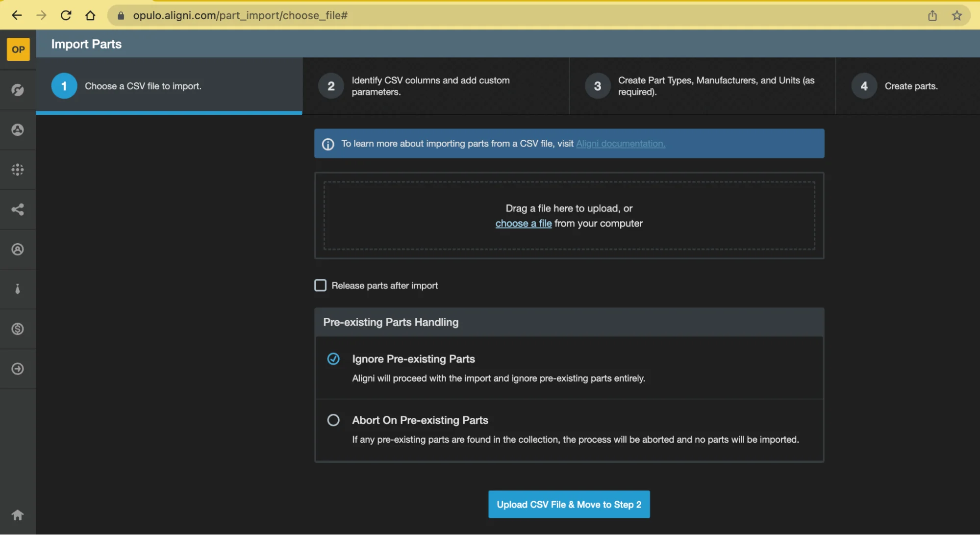Click the choose a file link
The image size is (980, 535).
tap(523, 224)
